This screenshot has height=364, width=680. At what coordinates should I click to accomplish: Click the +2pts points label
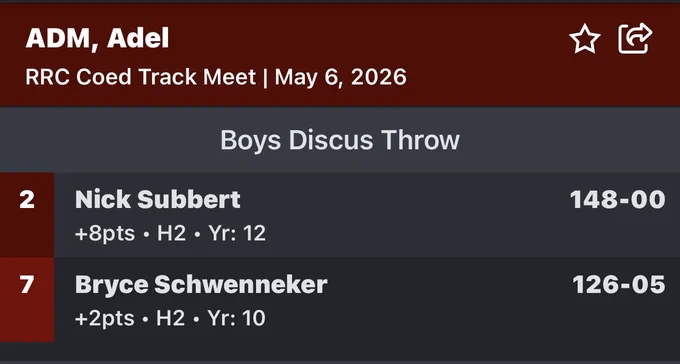[105, 319]
